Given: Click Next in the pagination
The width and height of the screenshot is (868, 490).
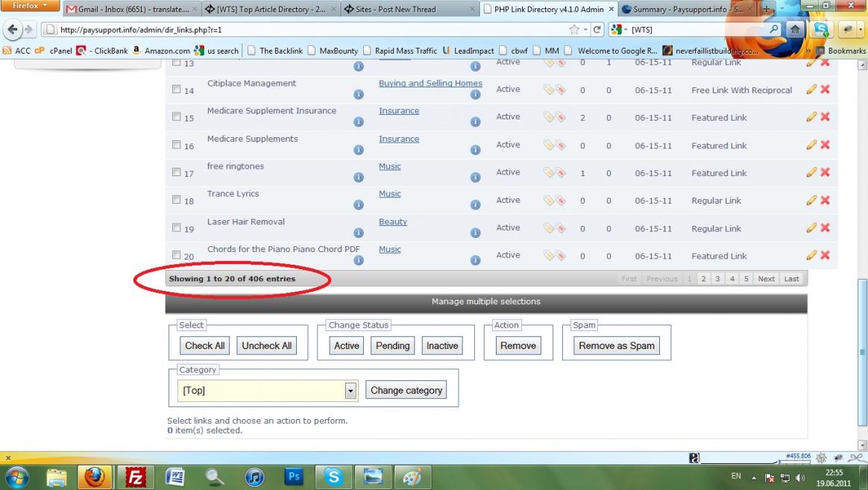Looking at the screenshot, I should [x=766, y=278].
